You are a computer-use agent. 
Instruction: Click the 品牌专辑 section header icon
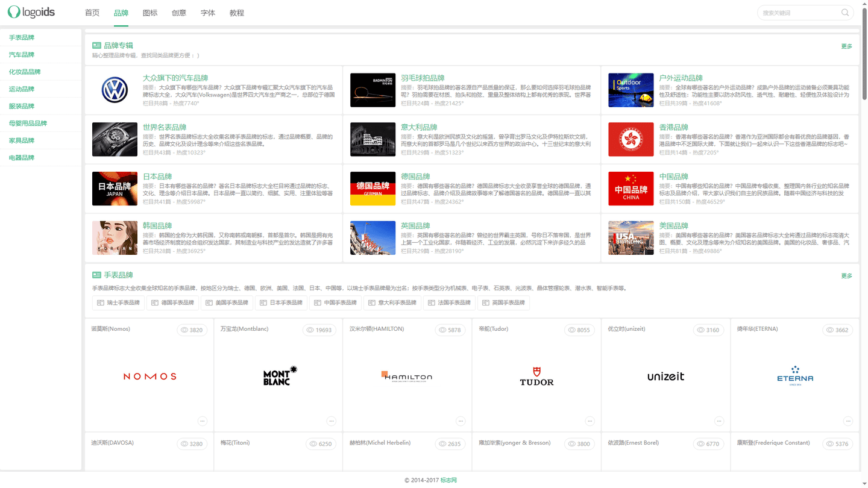[96, 45]
